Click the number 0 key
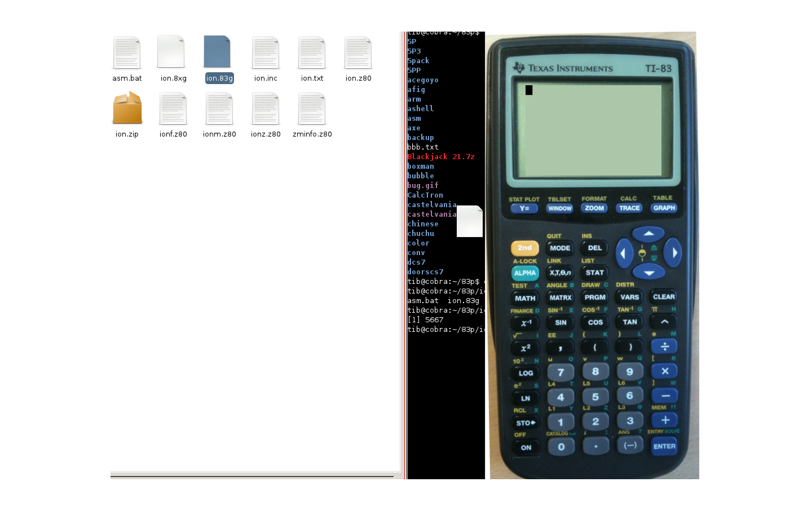812x508 pixels. 561,446
